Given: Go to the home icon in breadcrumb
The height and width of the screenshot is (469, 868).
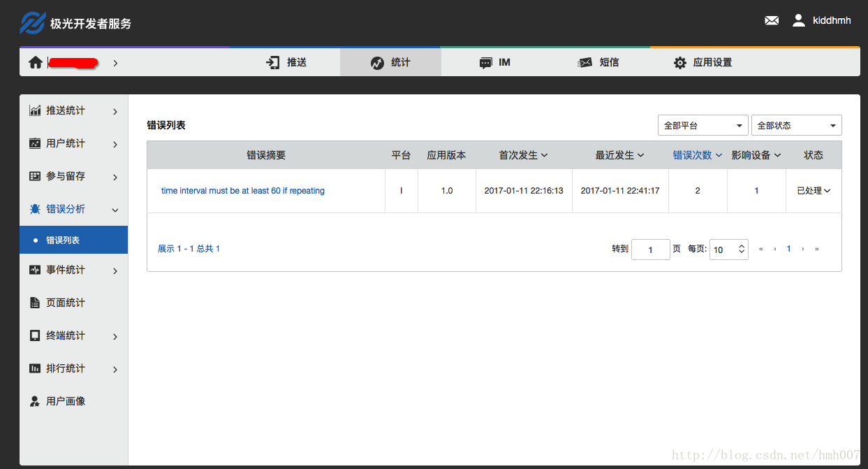Looking at the screenshot, I should coord(36,62).
